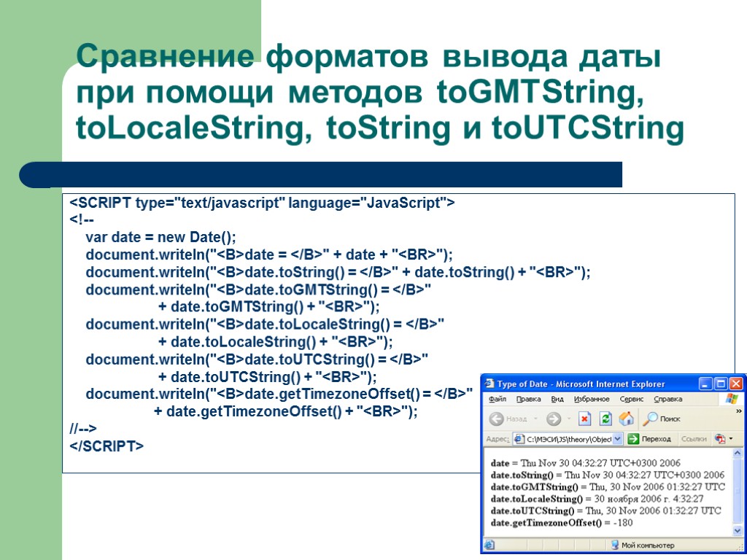The width and height of the screenshot is (747, 560).
Task: Click the text 'date.toUTCString()' in the IE page
Action: [533, 511]
